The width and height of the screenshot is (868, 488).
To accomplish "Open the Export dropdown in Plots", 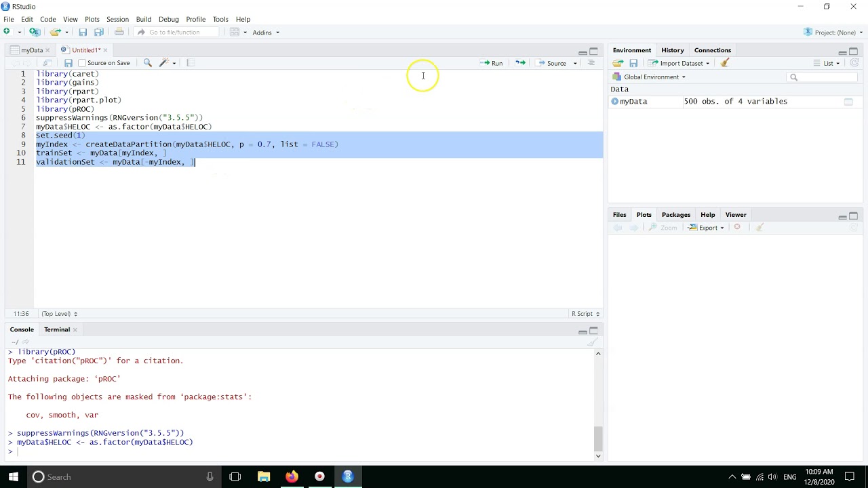I will point(706,228).
